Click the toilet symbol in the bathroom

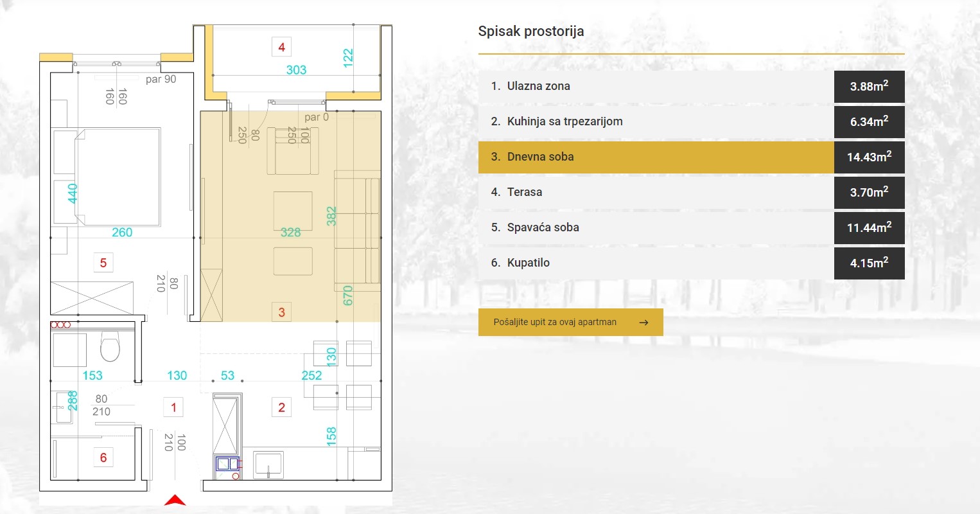click(x=110, y=346)
